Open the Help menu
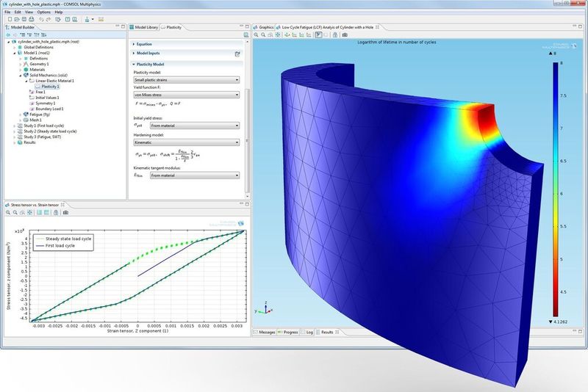 [x=59, y=12]
